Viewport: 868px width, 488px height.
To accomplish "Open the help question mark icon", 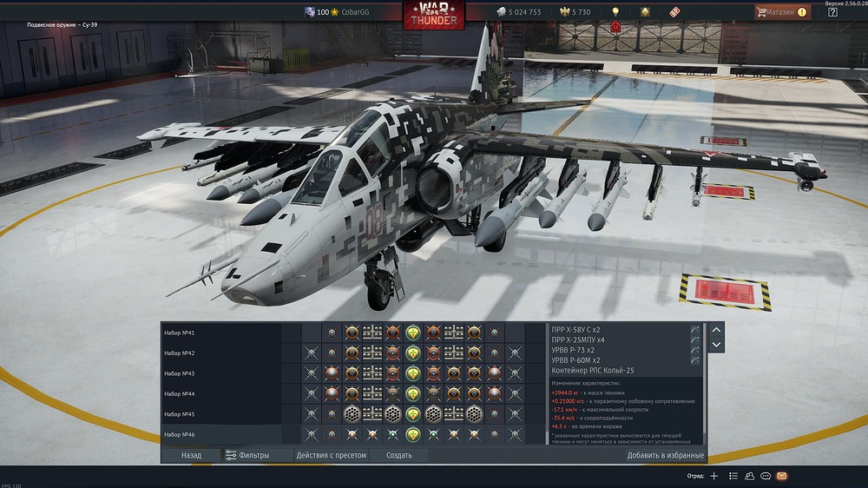I will pos(832,12).
